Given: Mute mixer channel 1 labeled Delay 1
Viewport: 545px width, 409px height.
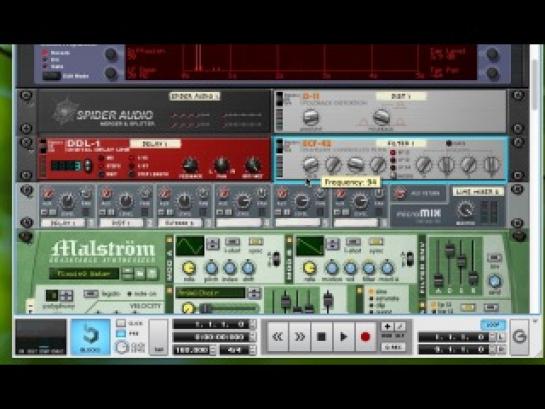Looking at the screenshot, I should 45,212.
